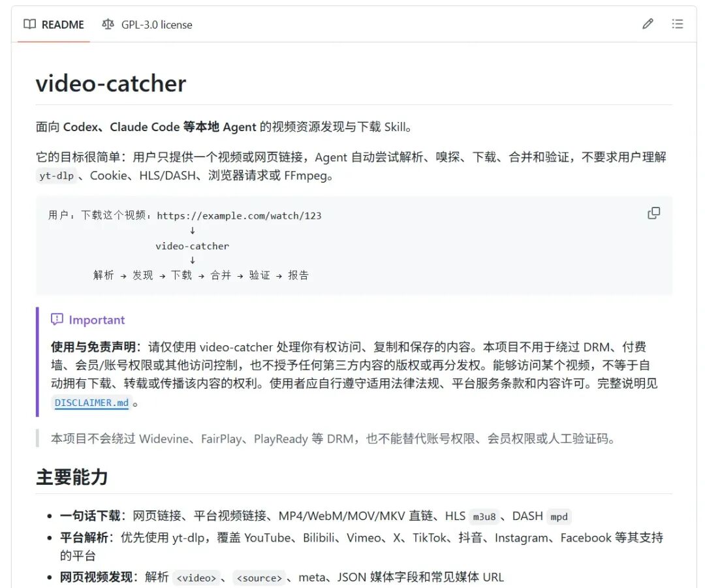The height and width of the screenshot is (588, 705).
Task: Click the m3u8 inline code
Action: tap(484, 516)
